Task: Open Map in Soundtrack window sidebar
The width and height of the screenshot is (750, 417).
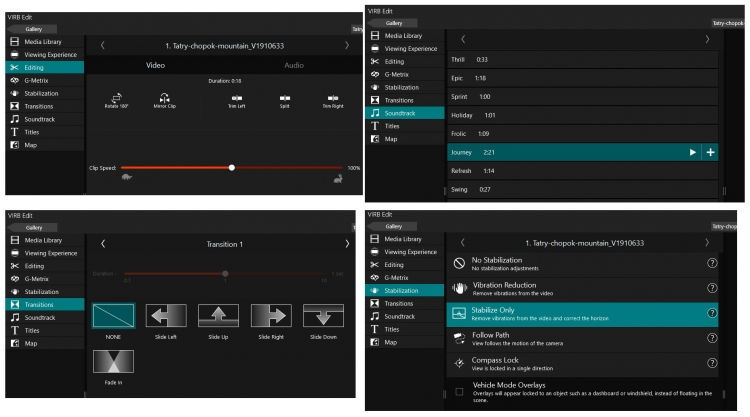Action: pyautogui.click(x=405, y=139)
